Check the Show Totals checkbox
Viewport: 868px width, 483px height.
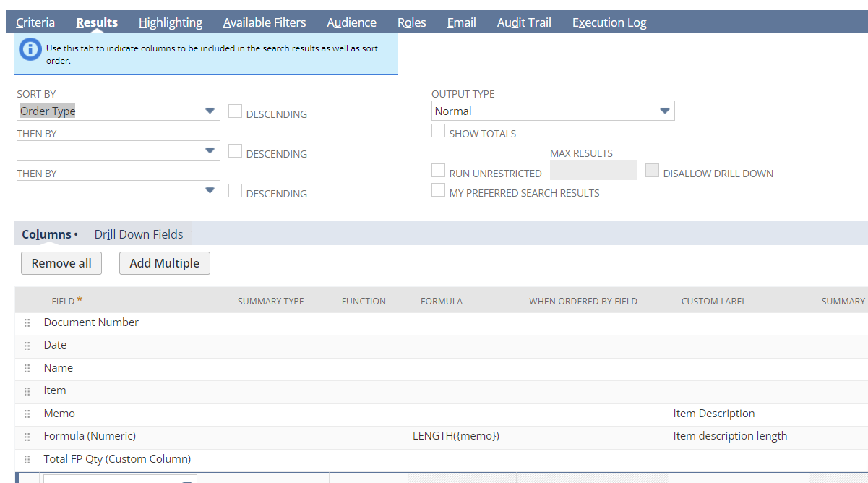pos(438,131)
